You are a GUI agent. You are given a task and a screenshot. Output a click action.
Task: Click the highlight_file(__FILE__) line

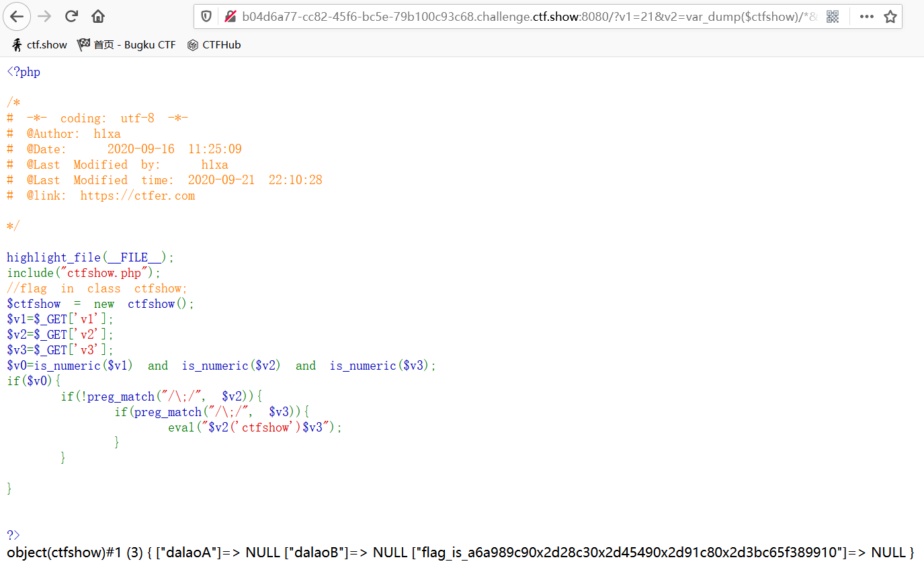(x=91, y=257)
